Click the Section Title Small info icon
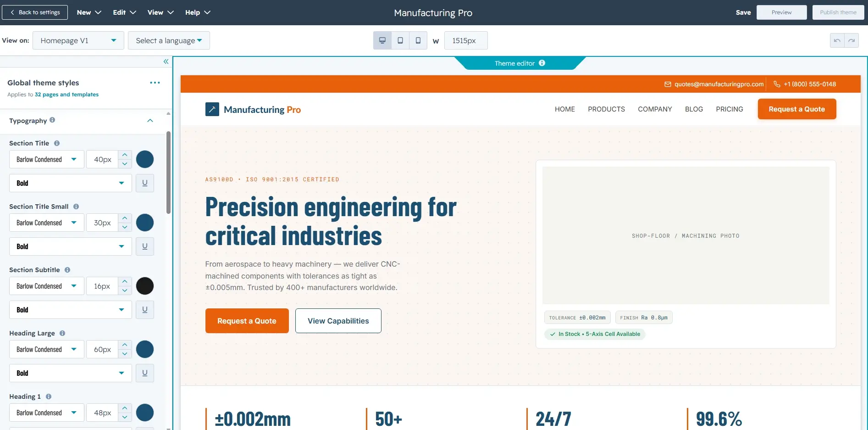 coord(76,207)
